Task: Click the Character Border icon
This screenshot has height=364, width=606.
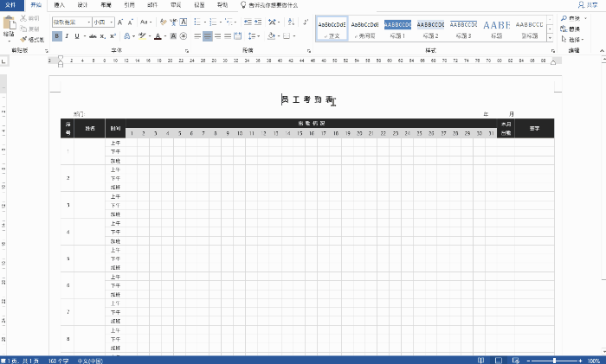Action: pos(184,22)
